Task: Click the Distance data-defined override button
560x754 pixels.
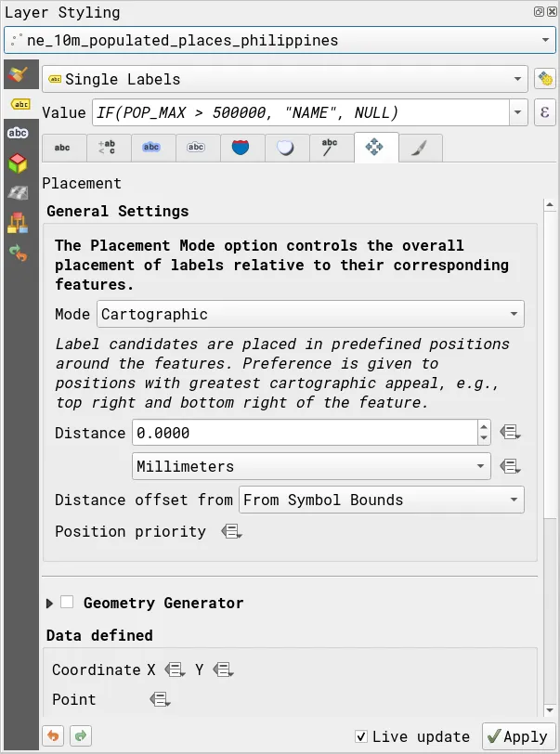Action: coord(510,432)
